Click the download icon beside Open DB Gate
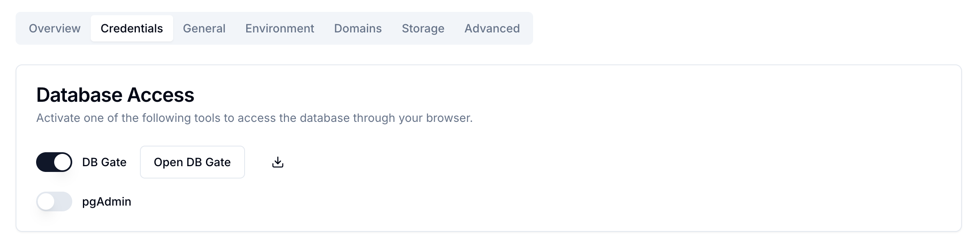 (x=278, y=162)
